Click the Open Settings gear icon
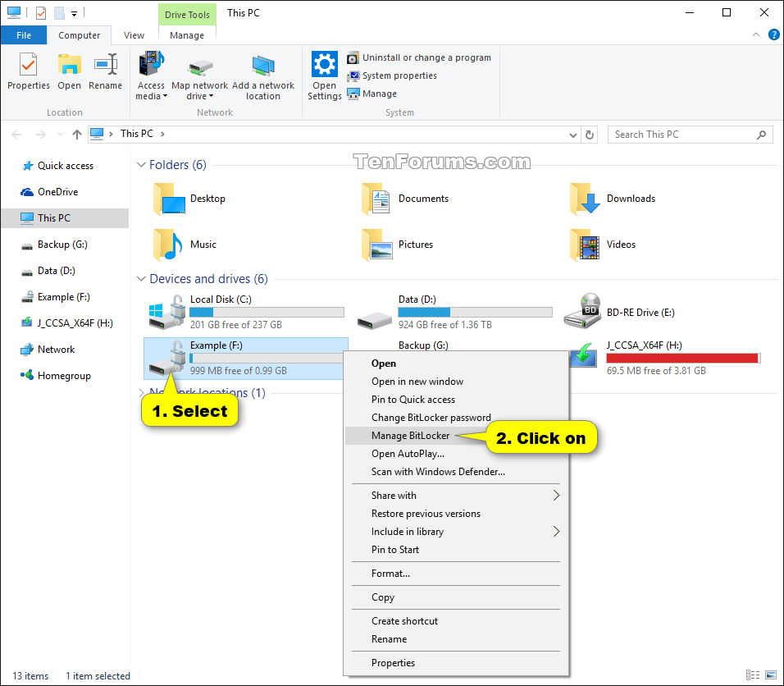784x686 pixels. pyautogui.click(x=325, y=64)
